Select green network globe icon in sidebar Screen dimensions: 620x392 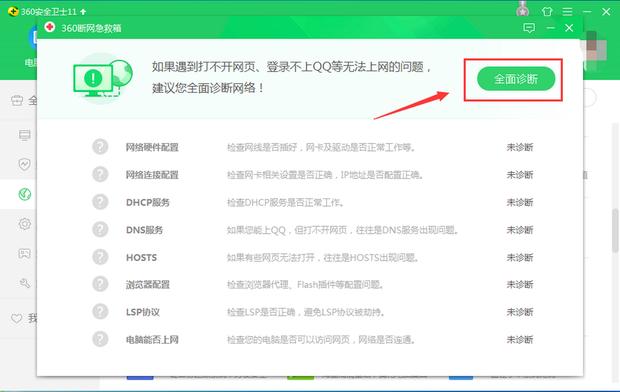(25, 194)
